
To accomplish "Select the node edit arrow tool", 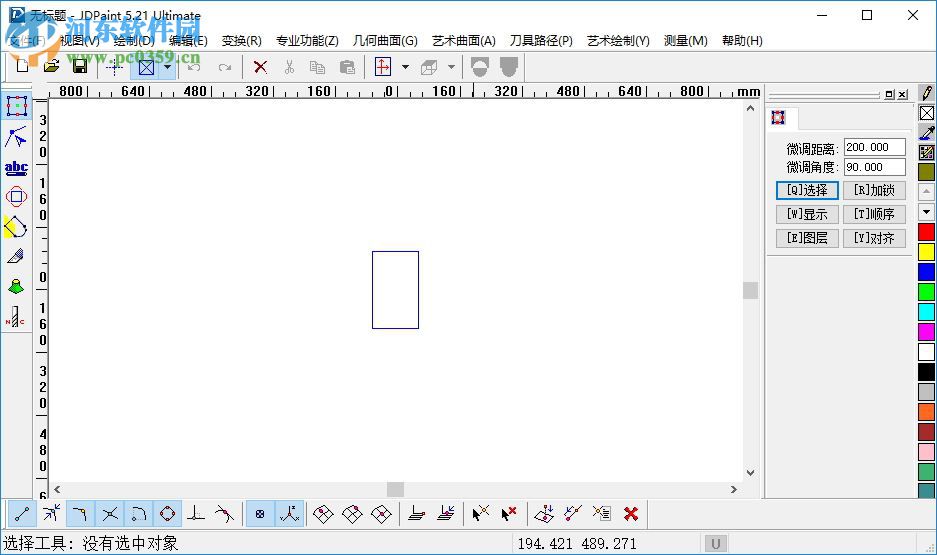I will click(x=16, y=137).
